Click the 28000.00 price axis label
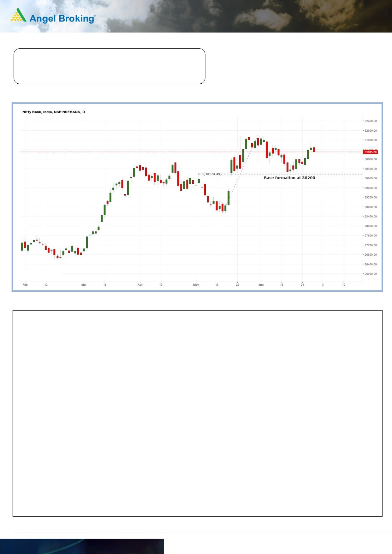The image size is (392, 554). [371, 226]
